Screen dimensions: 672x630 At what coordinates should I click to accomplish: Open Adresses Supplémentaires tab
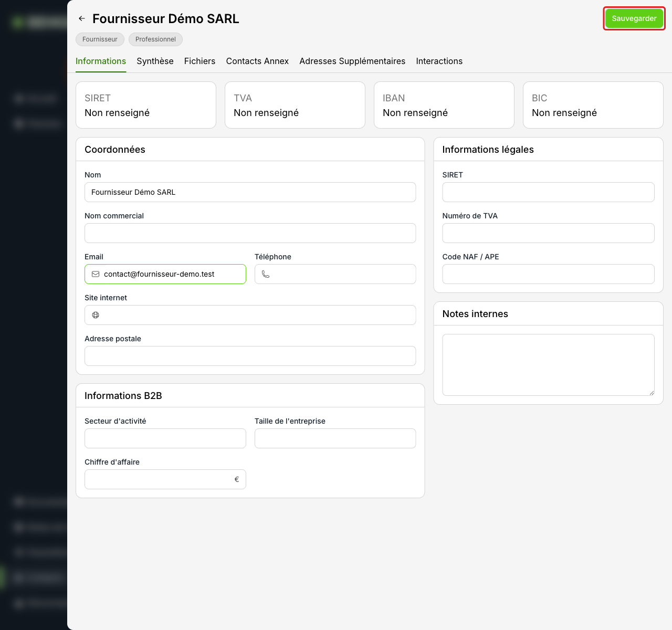tap(352, 61)
